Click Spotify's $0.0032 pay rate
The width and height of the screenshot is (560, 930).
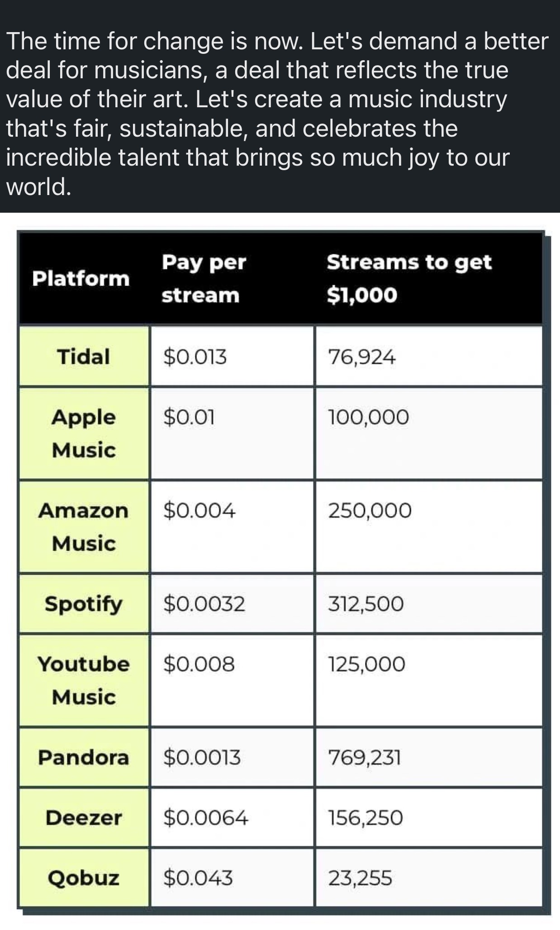(204, 604)
